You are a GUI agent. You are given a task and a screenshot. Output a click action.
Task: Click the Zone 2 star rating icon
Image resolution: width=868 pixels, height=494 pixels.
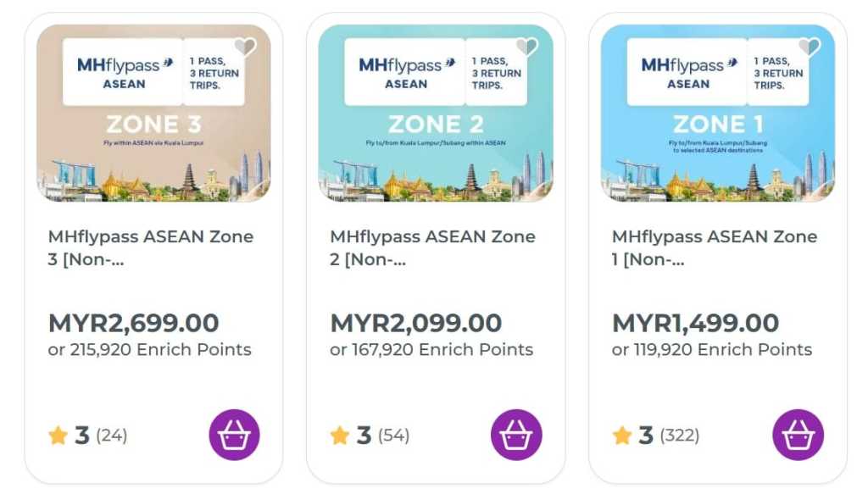click(x=340, y=436)
